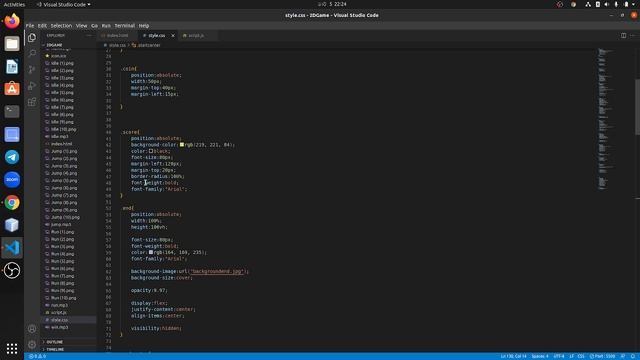Open the editor More Actions menu
640x360 pixels.
point(633,36)
